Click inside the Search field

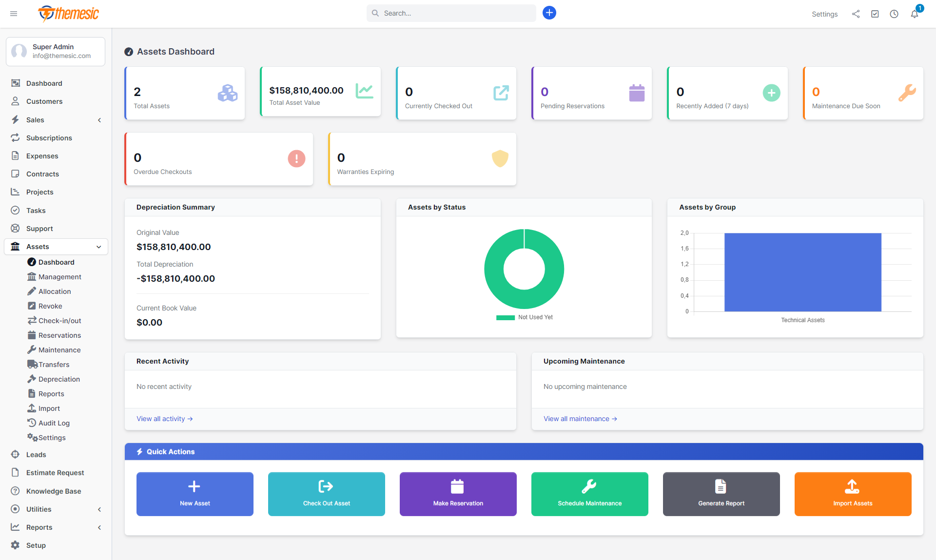point(451,13)
